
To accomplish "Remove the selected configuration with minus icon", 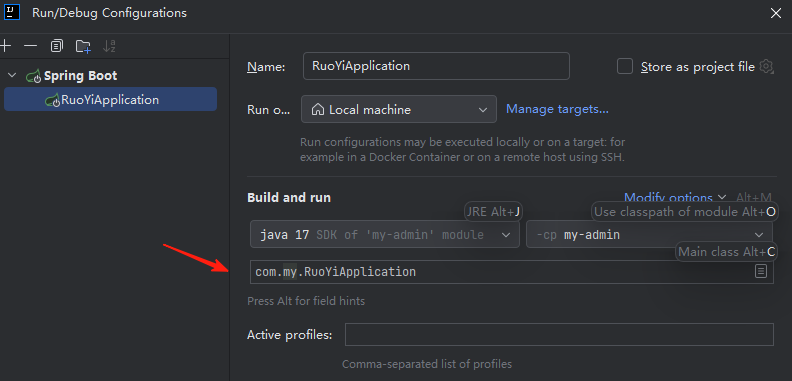I will (x=31, y=46).
